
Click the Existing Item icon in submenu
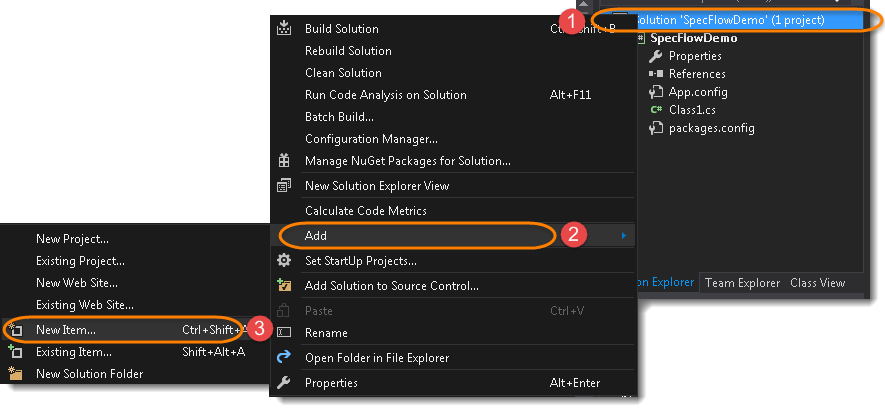(15, 352)
